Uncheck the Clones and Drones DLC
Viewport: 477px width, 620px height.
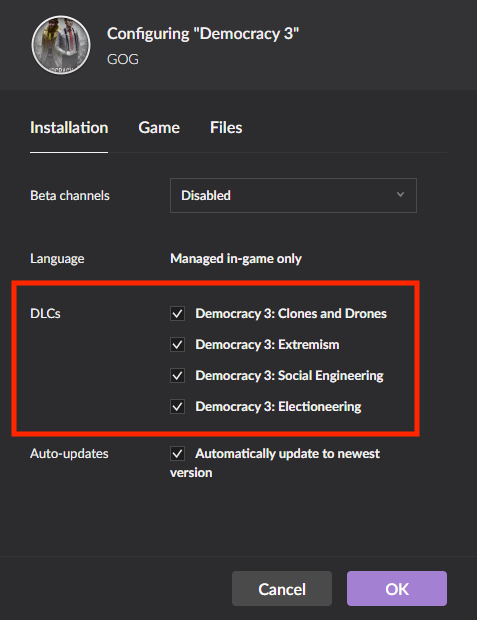(x=177, y=314)
